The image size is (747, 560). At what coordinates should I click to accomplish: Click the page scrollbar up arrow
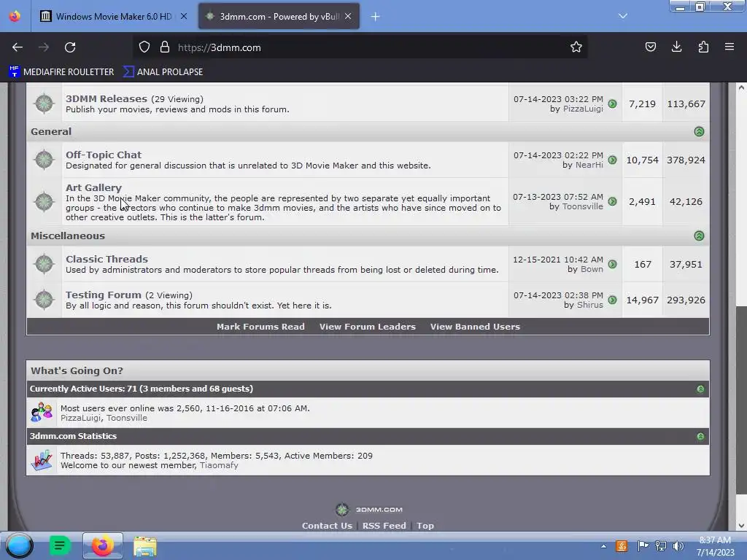click(741, 87)
